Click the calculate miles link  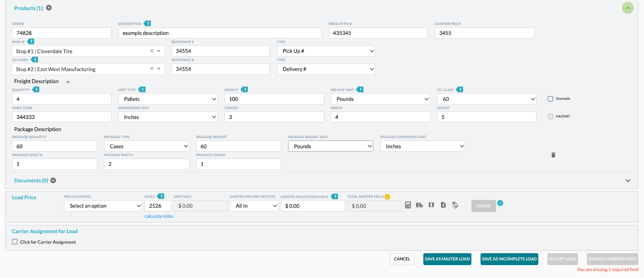pyautogui.click(x=159, y=216)
